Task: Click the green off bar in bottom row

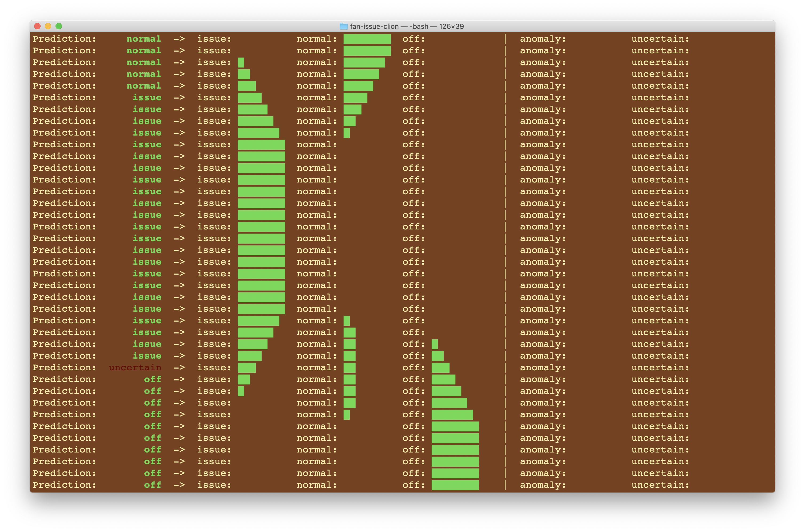Action: [455, 485]
